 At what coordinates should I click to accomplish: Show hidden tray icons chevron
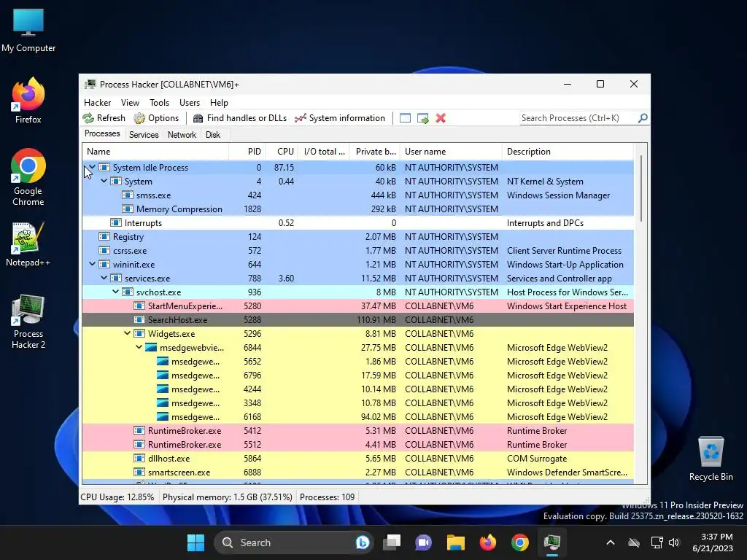click(611, 542)
